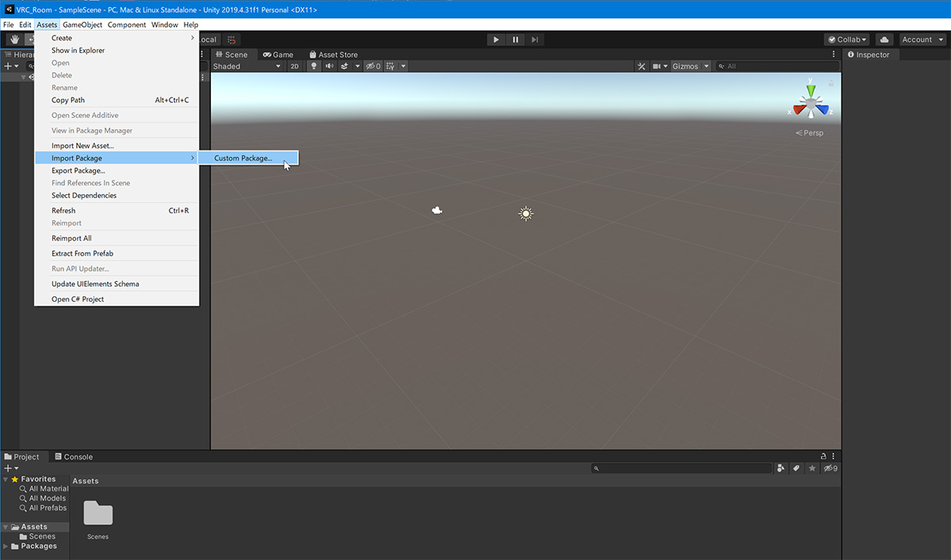Screen dimensions: 951x560
Task: Open the Component menu
Action: coord(127,25)
